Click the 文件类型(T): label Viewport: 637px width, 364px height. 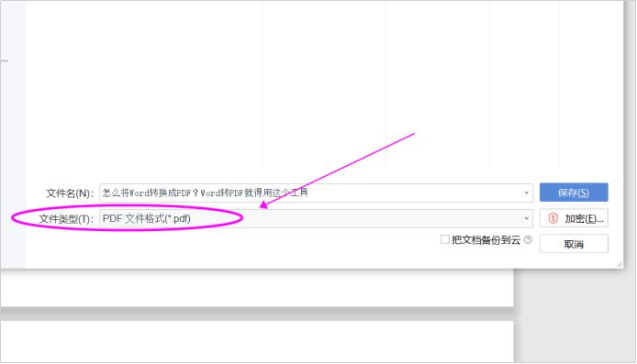pyautogui.click(x=66, y=219)
